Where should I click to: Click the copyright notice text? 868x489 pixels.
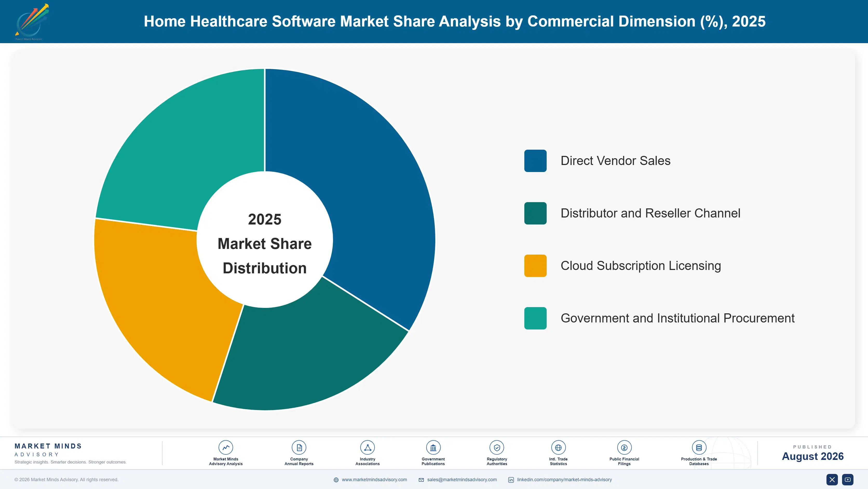click(66, 480)
